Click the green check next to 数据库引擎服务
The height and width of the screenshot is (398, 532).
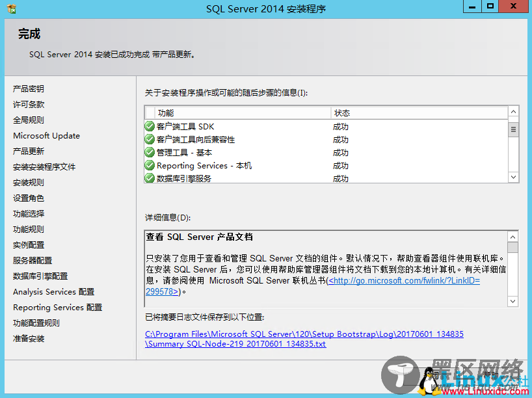click(150, 178)
